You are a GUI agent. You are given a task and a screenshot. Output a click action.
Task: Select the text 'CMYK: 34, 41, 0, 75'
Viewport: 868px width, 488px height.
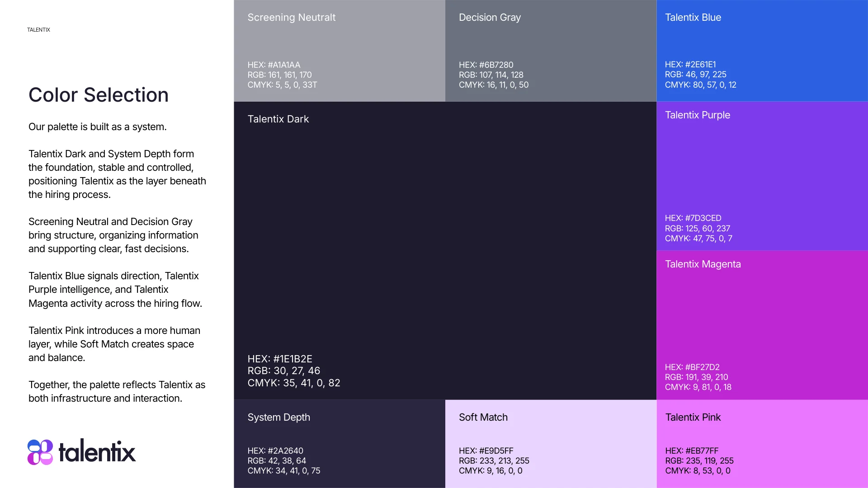pyautogui.click(x=284, y=471)
